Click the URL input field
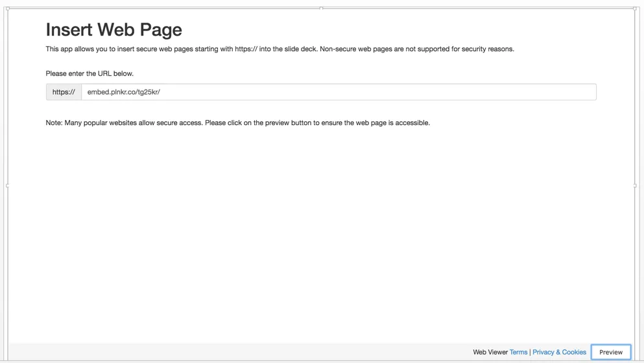Screen dimensions: 644x363 pyautogui.click(x=339, y=92)
